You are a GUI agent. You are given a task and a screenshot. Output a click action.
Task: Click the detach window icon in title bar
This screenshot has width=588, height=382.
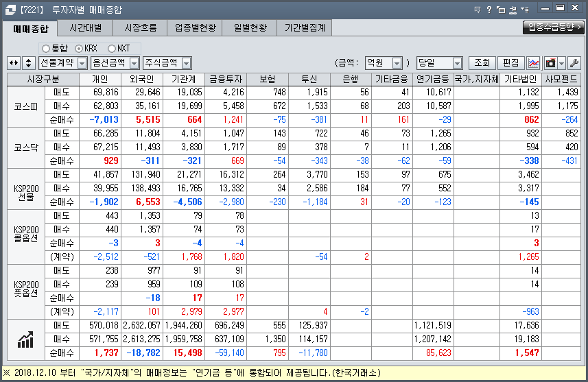501,10
